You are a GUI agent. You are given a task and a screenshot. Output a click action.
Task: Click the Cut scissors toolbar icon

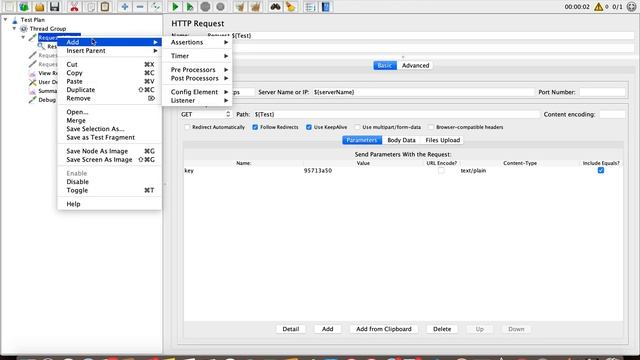[x=74, y=7]
